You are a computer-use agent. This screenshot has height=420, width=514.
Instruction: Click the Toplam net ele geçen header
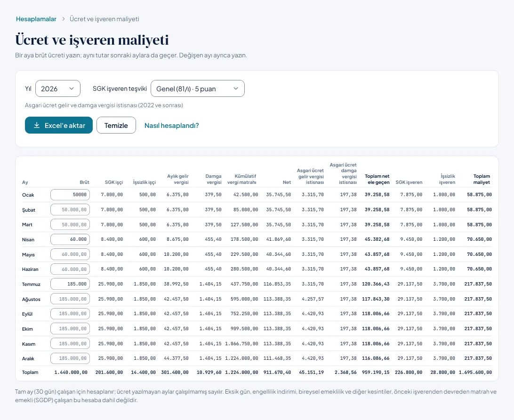coord(377,179)
